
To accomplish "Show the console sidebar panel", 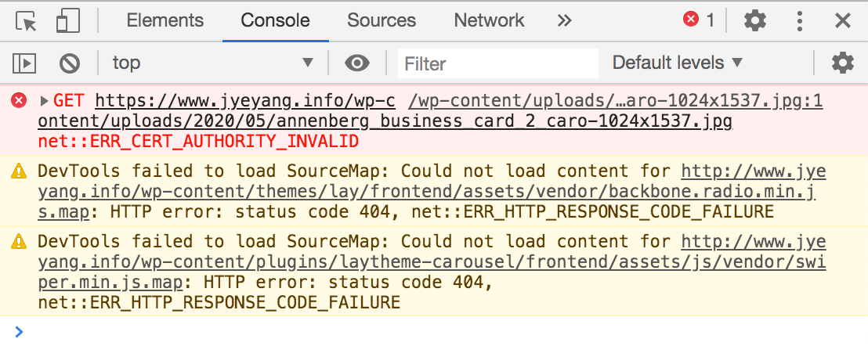I will coord(25,63).
